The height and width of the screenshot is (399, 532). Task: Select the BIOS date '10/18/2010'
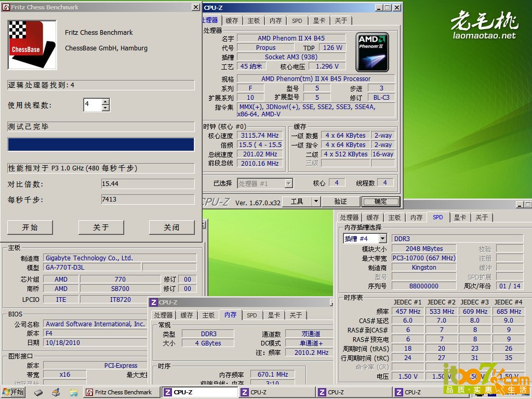[x=96, y=343]
